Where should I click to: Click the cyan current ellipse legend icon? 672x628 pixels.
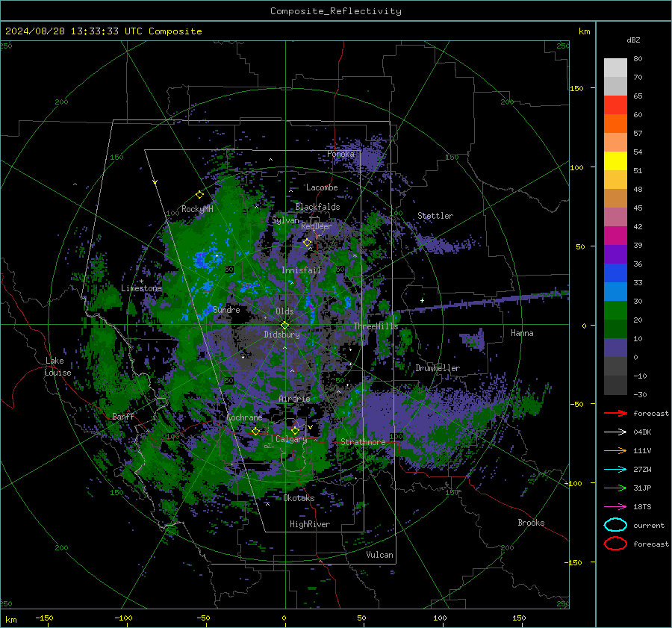[615, 525]
